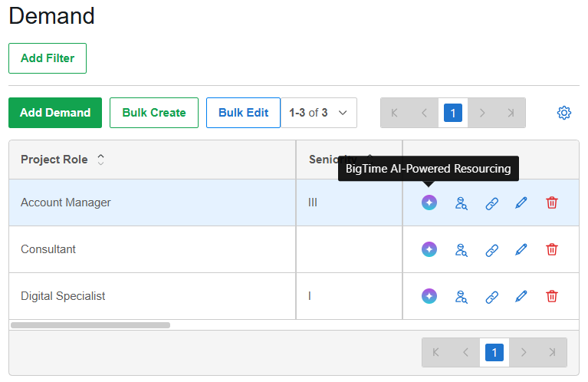Select the Consultant project role cell

[x=48, y=249]
